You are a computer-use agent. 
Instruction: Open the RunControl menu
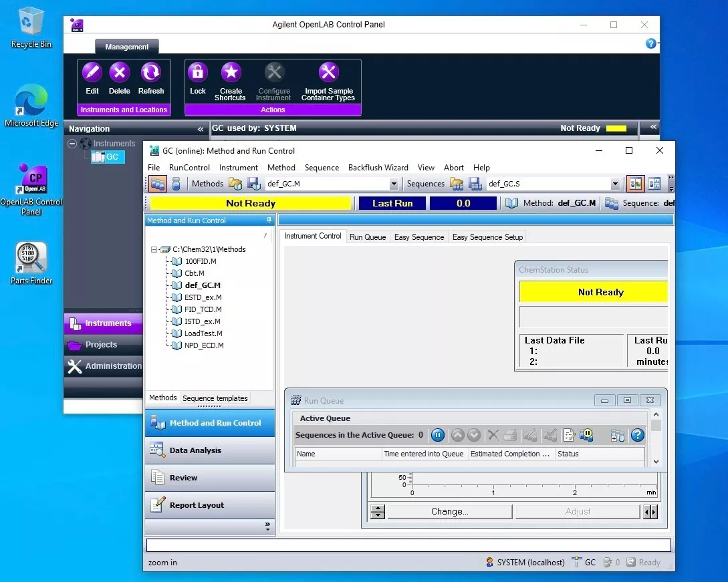(189, 168)
